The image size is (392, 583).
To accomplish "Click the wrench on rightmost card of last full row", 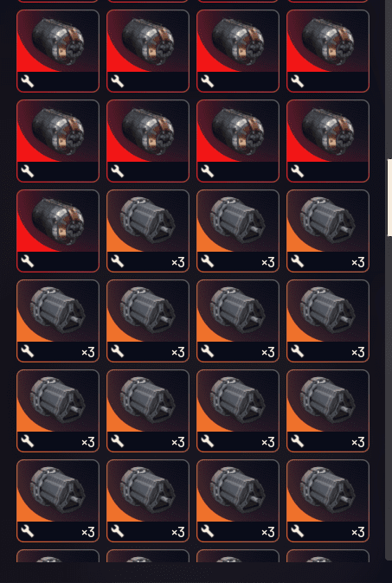I will (298, 531).
